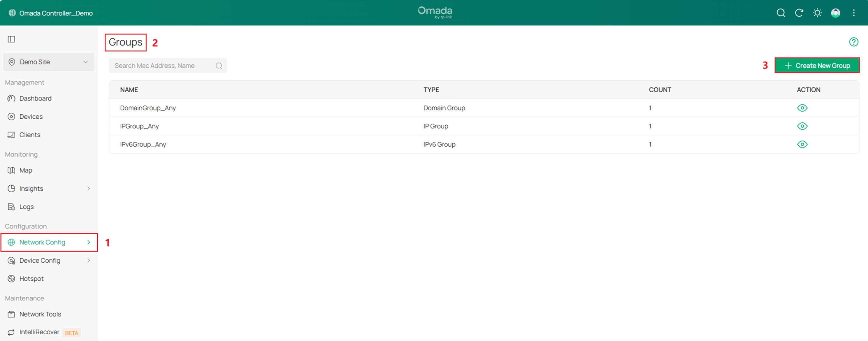Screen dimensions: 868x341
Task: Open the account avatar menu
Action: (836, 13)
